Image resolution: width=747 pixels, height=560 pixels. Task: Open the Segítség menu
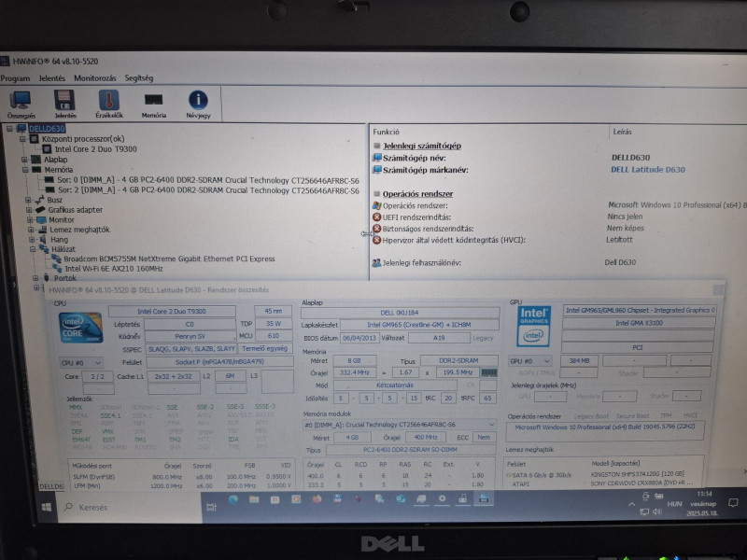pyautogui.click(x=138, y=78)
